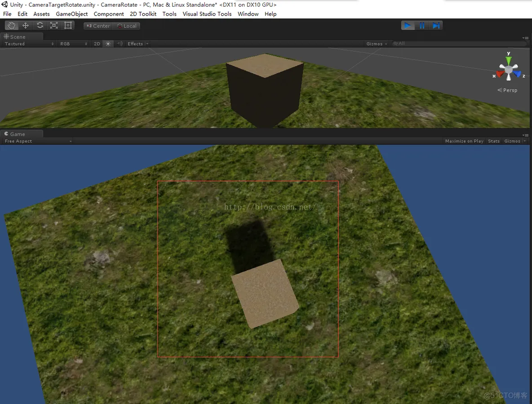
Task: Select the Hand tool
Action: click(12, 26)
